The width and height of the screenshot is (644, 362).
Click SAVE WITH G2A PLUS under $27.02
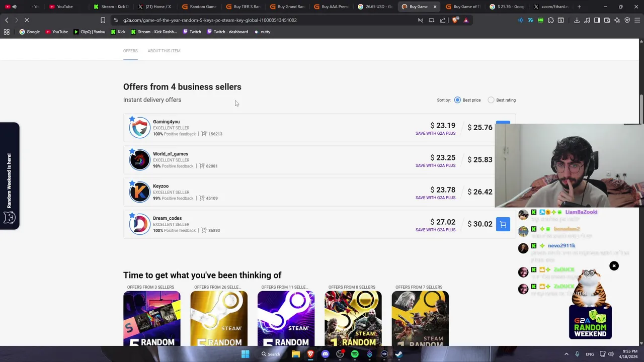pos(435,230)
